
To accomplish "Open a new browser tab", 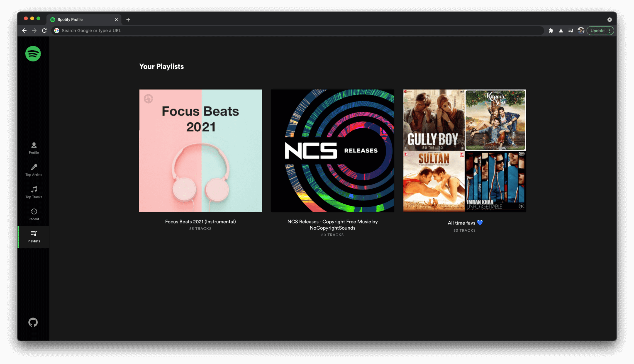I will point(128,19).
